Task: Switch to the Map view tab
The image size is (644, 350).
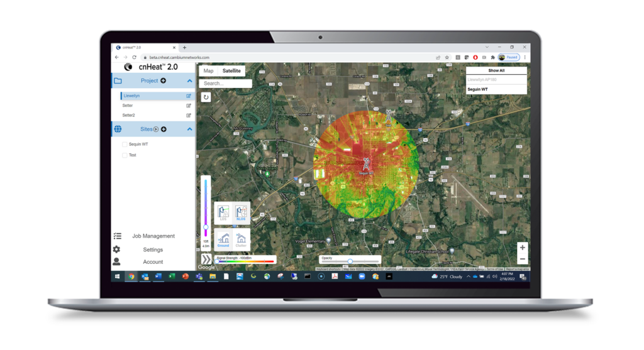Action: (x=208, y=71)
